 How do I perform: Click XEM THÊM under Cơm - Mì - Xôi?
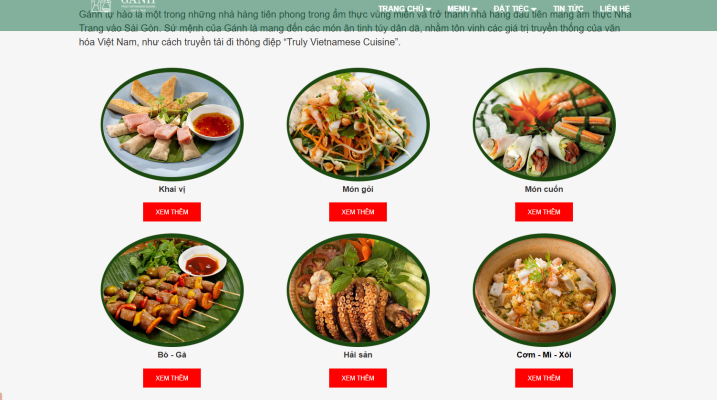[x=544, y=378]
